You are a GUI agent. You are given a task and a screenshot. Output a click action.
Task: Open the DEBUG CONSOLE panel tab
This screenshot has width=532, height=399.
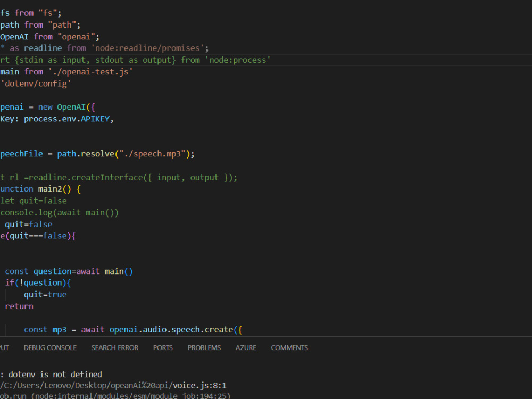[50, 348]
